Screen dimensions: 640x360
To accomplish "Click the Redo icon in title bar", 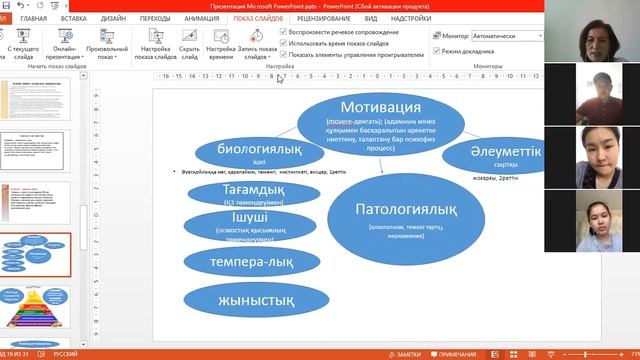I will pyautogui.click(x=40, y=5).
